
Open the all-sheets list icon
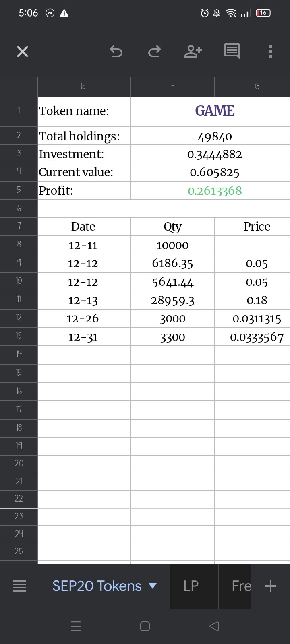(x=19, y=586)
